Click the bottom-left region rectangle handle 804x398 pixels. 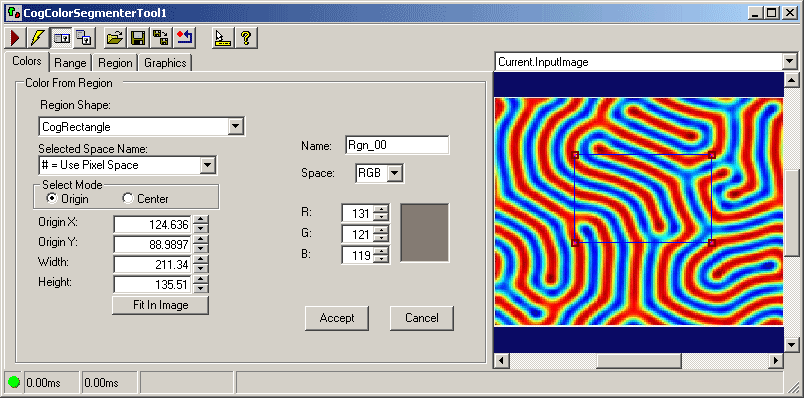575,243
